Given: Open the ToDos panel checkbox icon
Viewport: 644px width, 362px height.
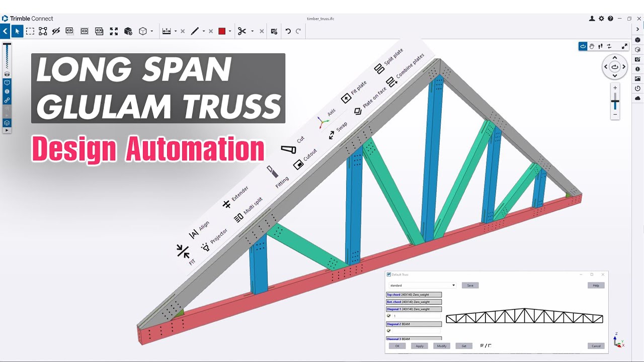Looking at the screenshot, I should pyautogui.click(x=638, y=59).
